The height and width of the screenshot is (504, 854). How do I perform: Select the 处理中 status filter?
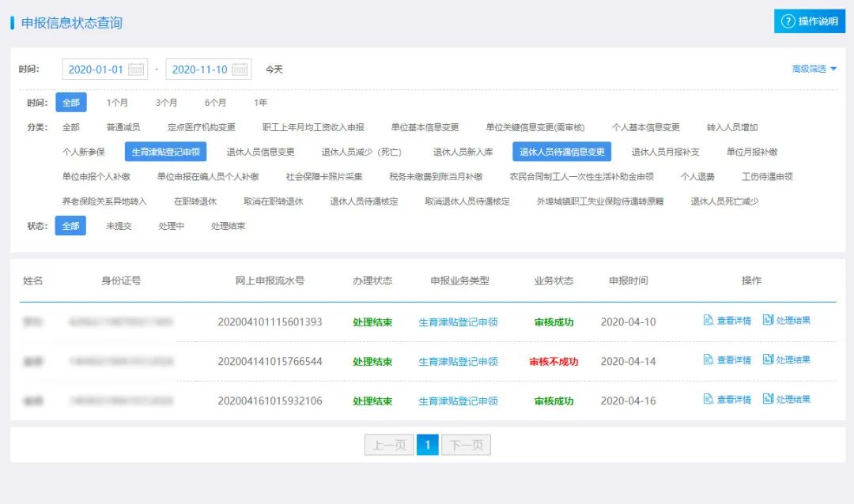click(171, 226)
